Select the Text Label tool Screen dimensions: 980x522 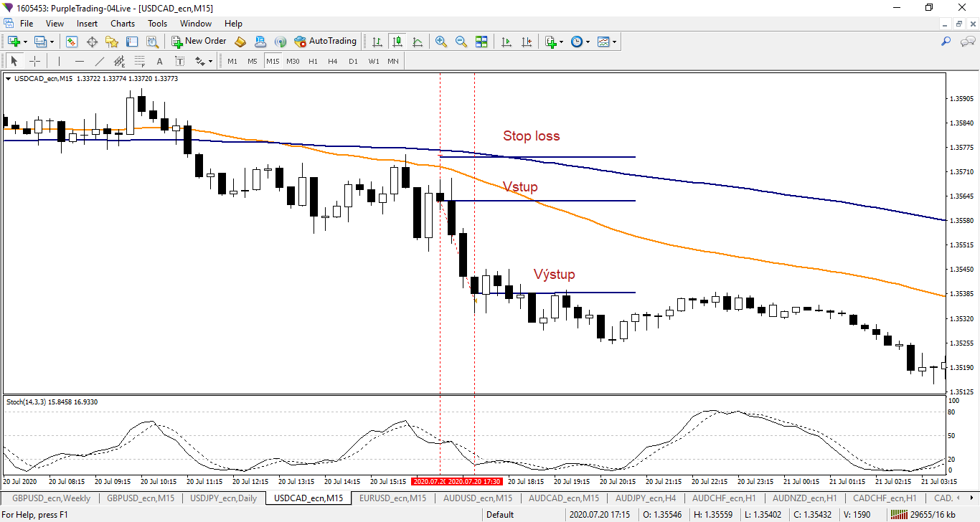click(x=180, y=61)
